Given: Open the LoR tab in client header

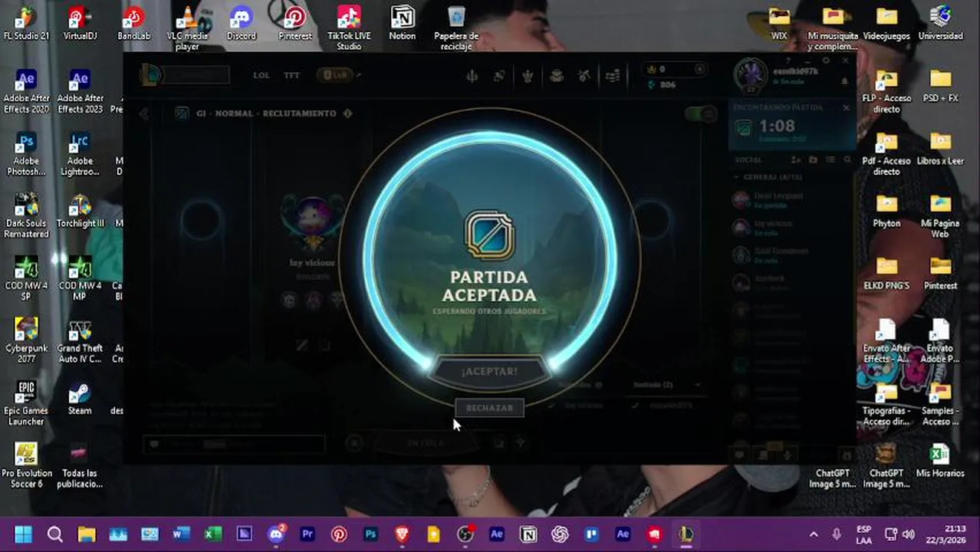Looking at the screenshot, I should click(x=335, y=75).
